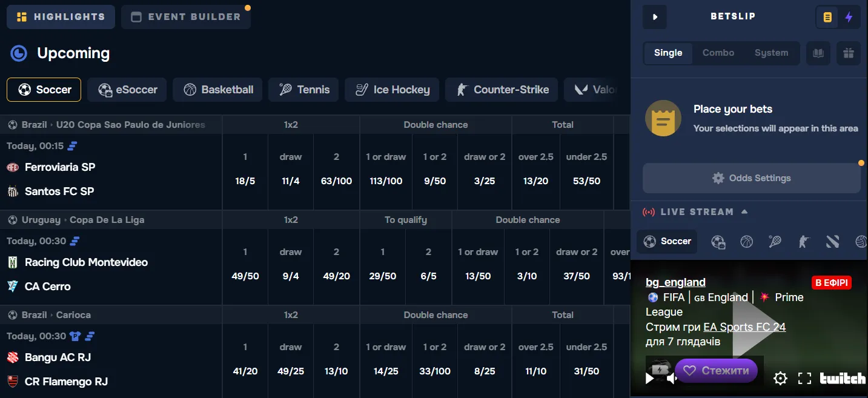Image resolution: width=868 pixels, height=398 pixels.
Task: Open the Counter-Strike live stream category
Action: (804, 242)
